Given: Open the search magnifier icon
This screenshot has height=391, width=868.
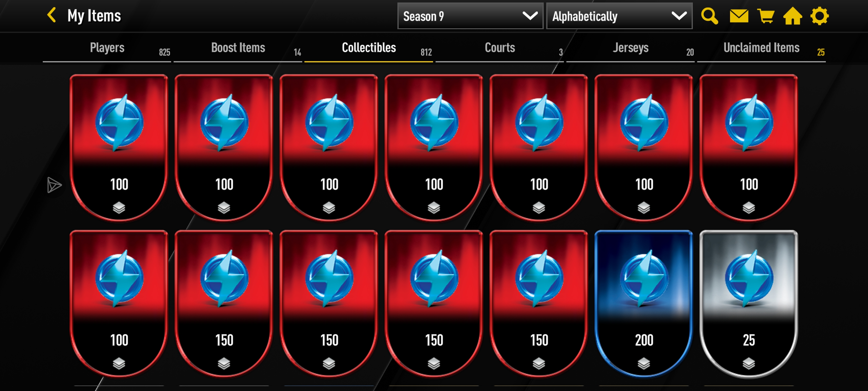Looking at the screenshot, I should 709,16.
